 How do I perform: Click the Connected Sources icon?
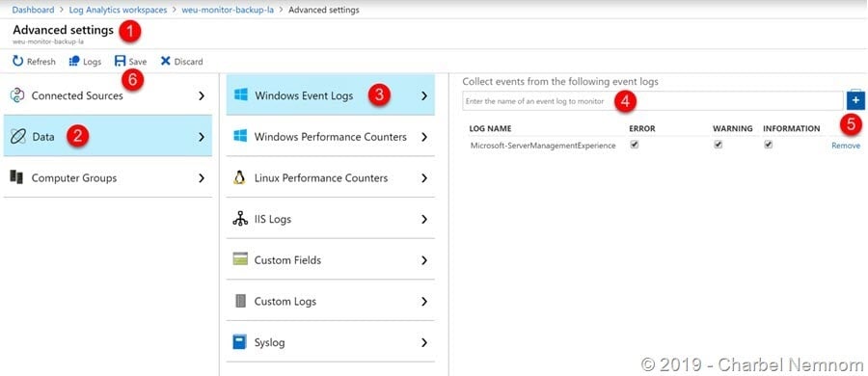[17, 95]
